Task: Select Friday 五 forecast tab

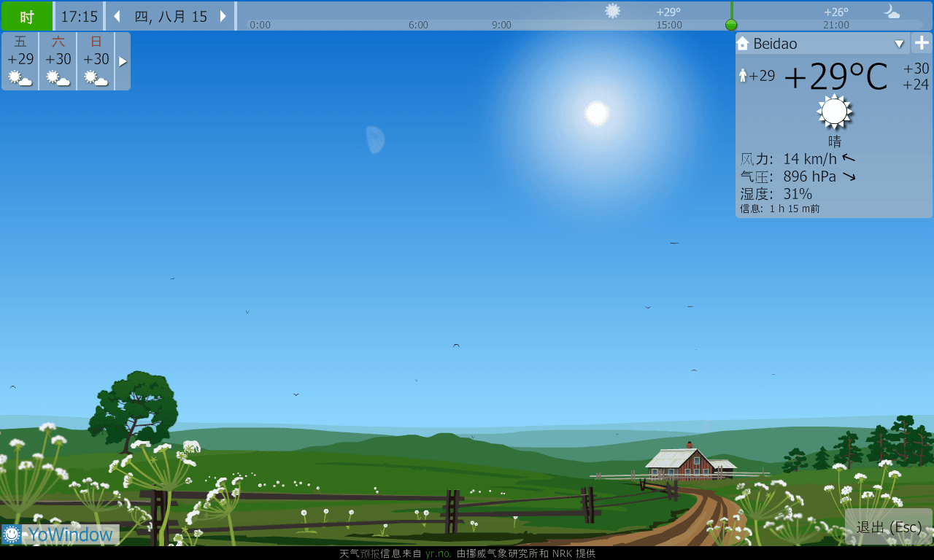Action: [x=20, y=61]
